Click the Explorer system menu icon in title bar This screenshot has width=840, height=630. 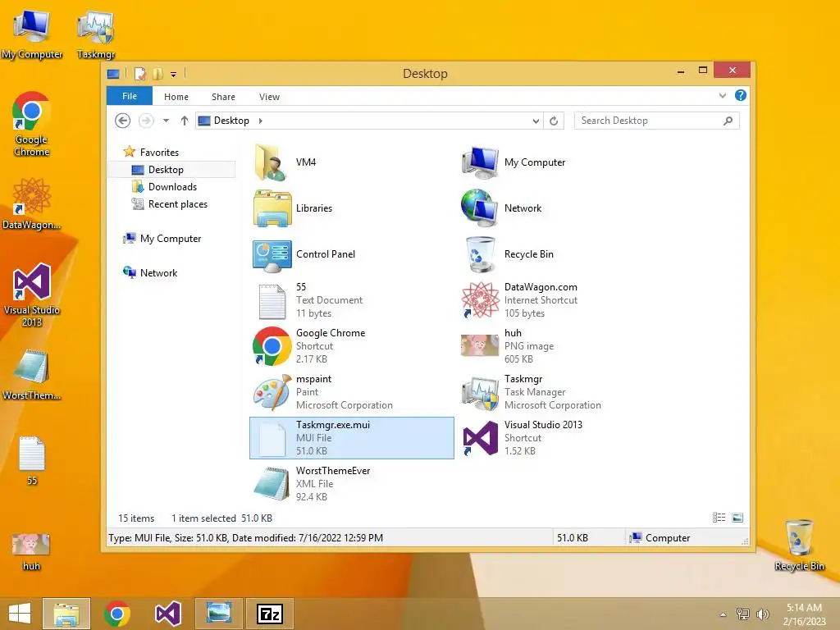coord(113,74)
